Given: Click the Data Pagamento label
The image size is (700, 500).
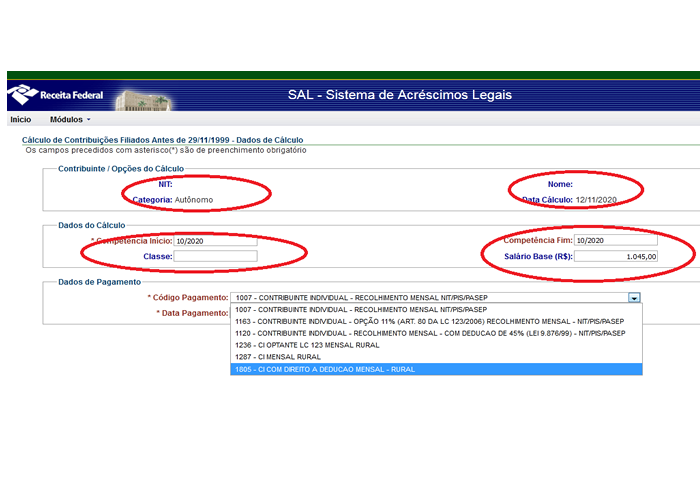Looking at the screenshot, I should [x=192, y=313].
